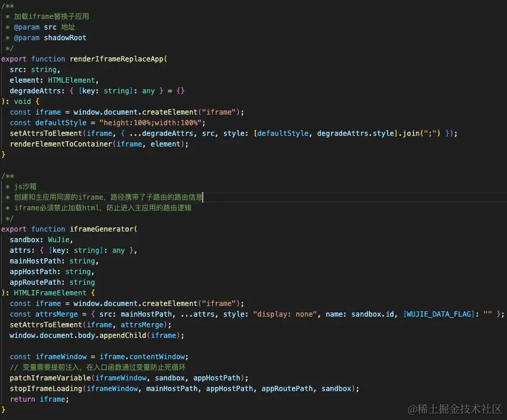This screenshot has height=420, width=507.
Task: Click the "return iframe;" statement
Action: point(39,400)
